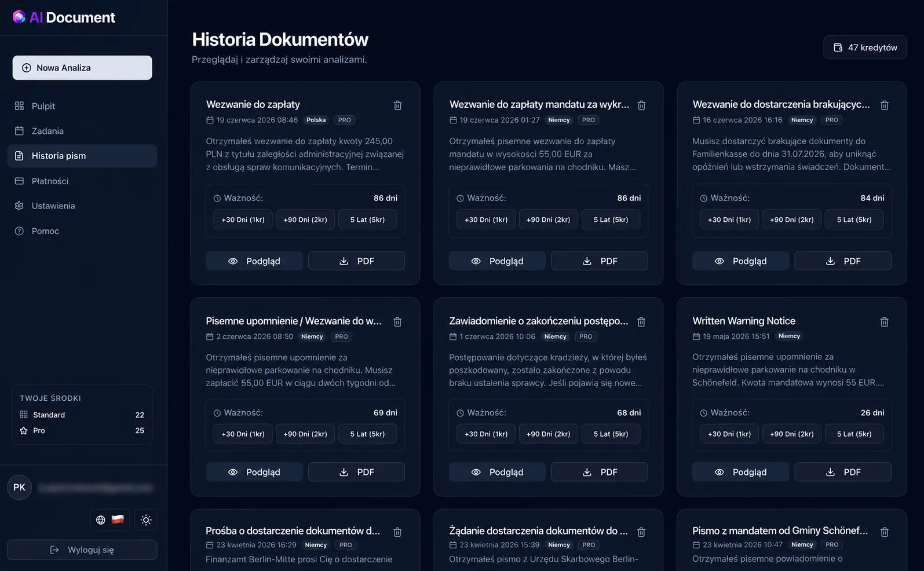Screen dimensions: 924x571
Task: Select Historia pism in sidebar
Action: click(x=82, y=156)
